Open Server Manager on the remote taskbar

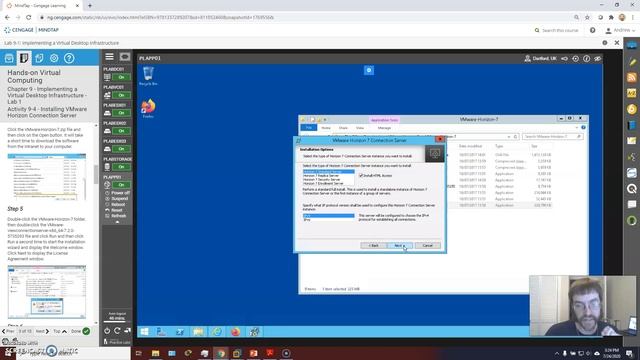point(162,331)
